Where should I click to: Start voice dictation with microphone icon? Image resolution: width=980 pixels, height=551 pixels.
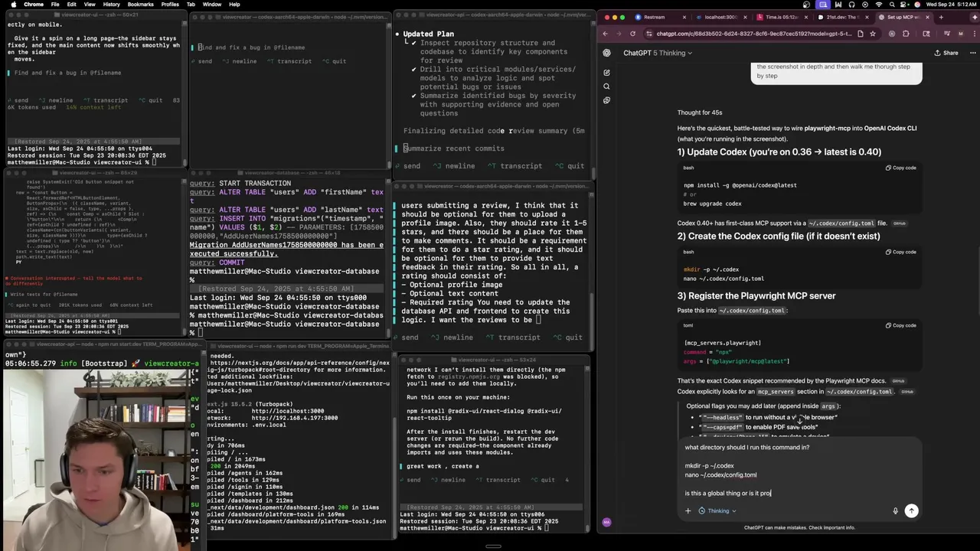(x=895, y=510)
